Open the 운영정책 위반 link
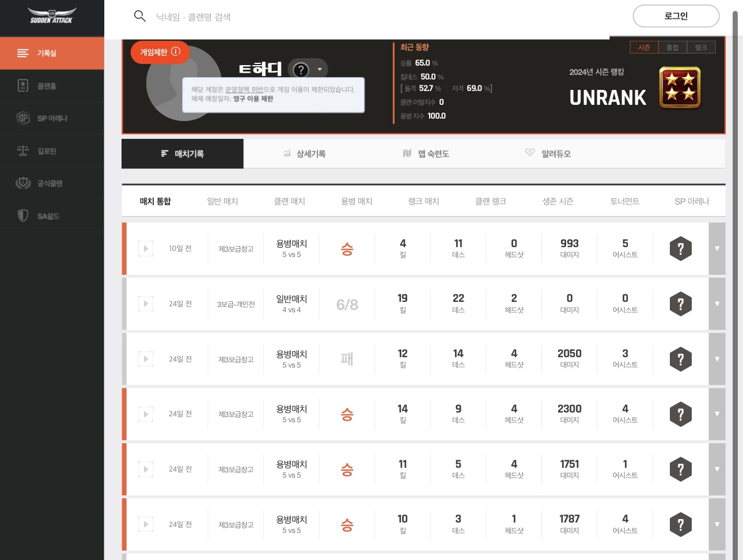 click(x=244, y=89)
